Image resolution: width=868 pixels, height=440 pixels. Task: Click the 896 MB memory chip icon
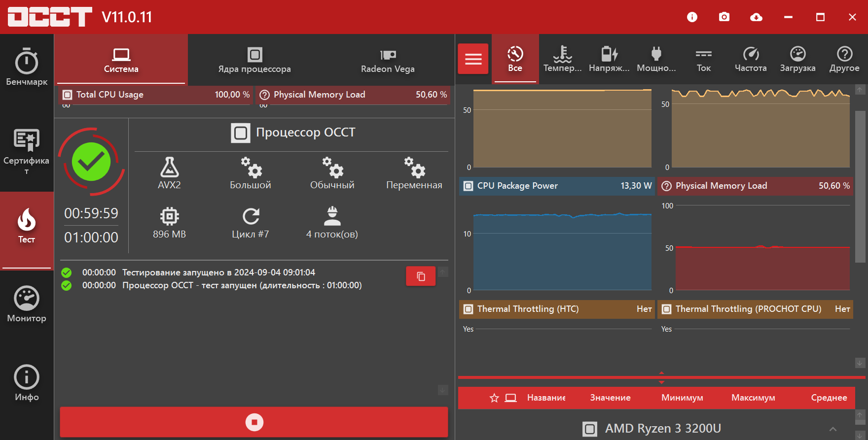169,216
